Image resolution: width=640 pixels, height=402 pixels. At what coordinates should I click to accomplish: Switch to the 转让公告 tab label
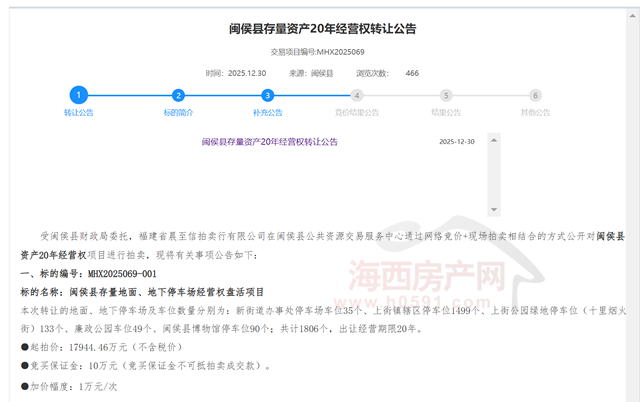[78, 113]
